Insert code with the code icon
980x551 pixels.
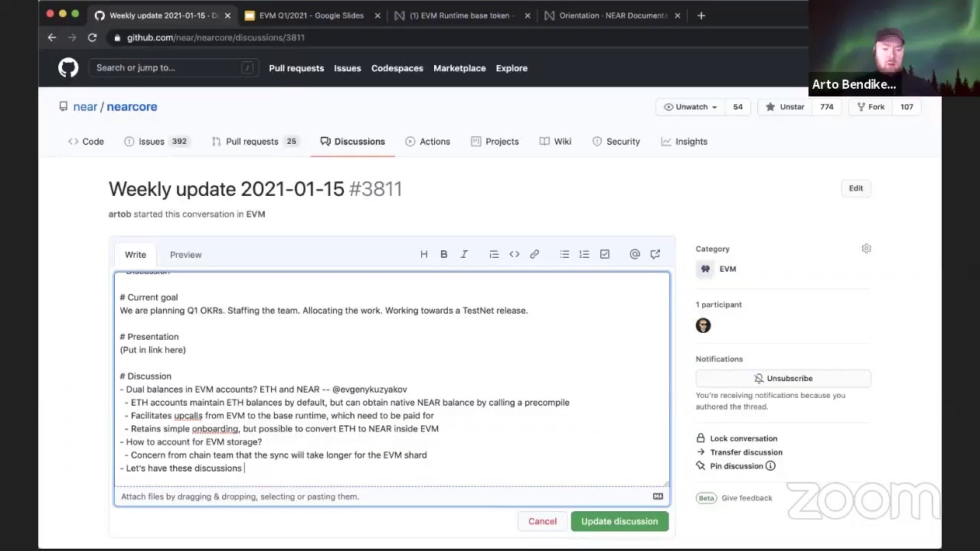(514, 254)
